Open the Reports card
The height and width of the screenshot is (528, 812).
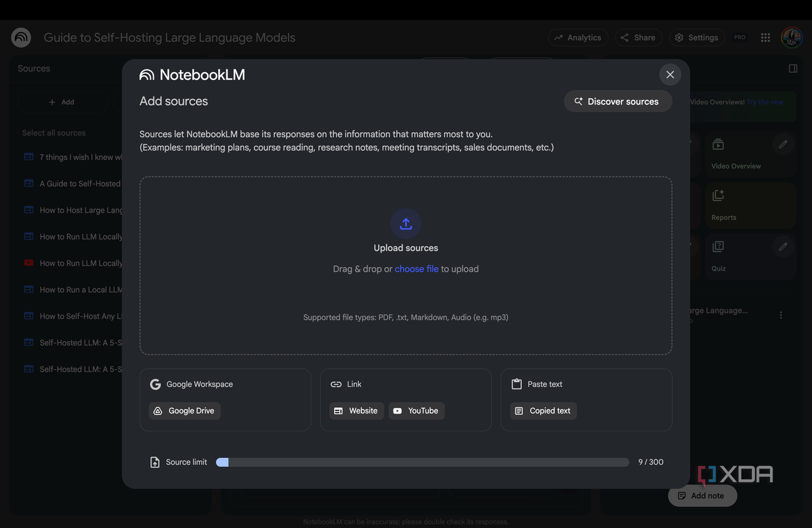[750, 206]
